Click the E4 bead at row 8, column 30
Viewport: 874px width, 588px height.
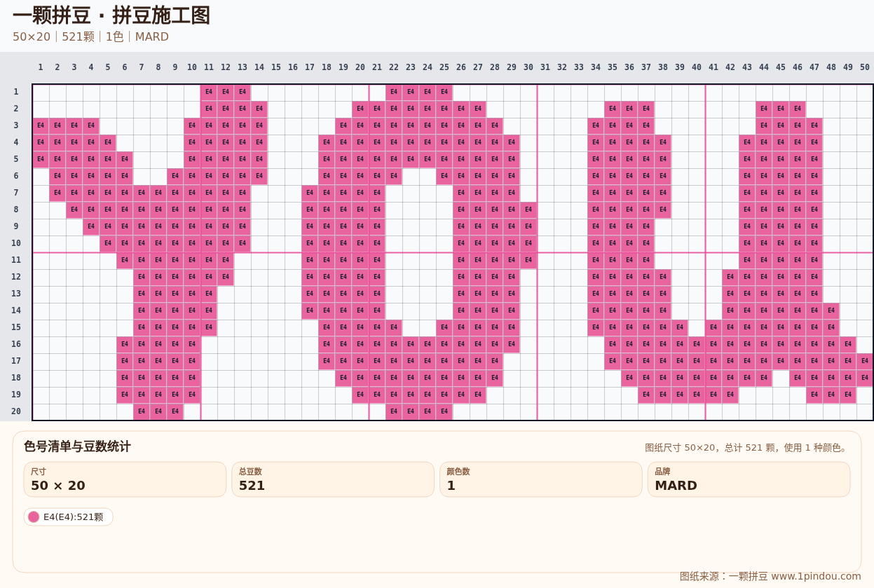[528, 210]
